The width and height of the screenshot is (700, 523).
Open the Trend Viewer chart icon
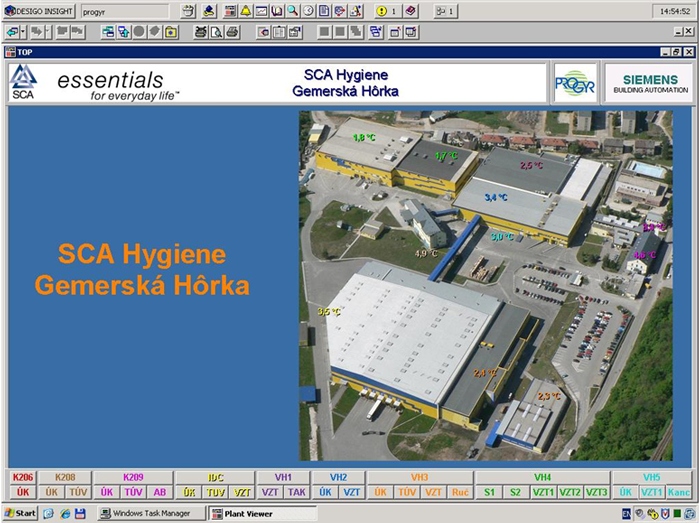[261, 11]
